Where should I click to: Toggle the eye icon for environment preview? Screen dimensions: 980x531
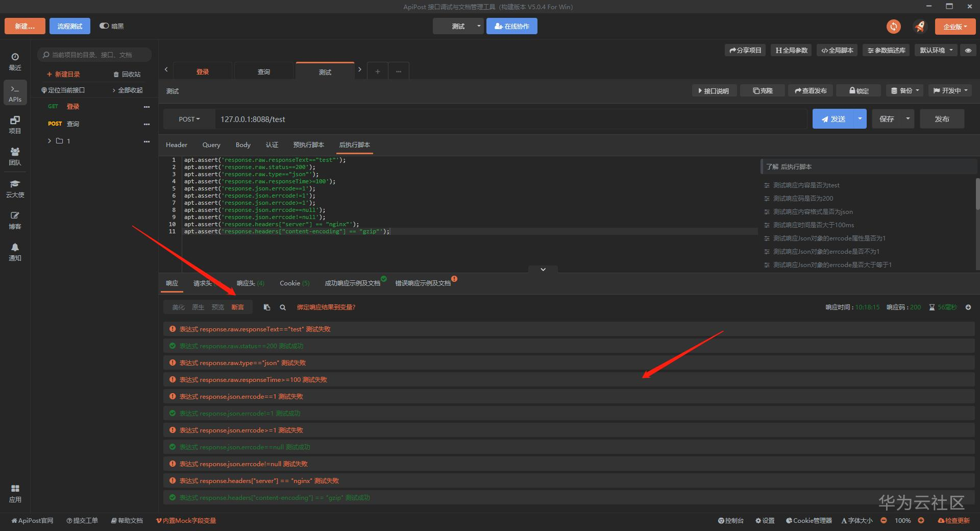coord(968,51)
